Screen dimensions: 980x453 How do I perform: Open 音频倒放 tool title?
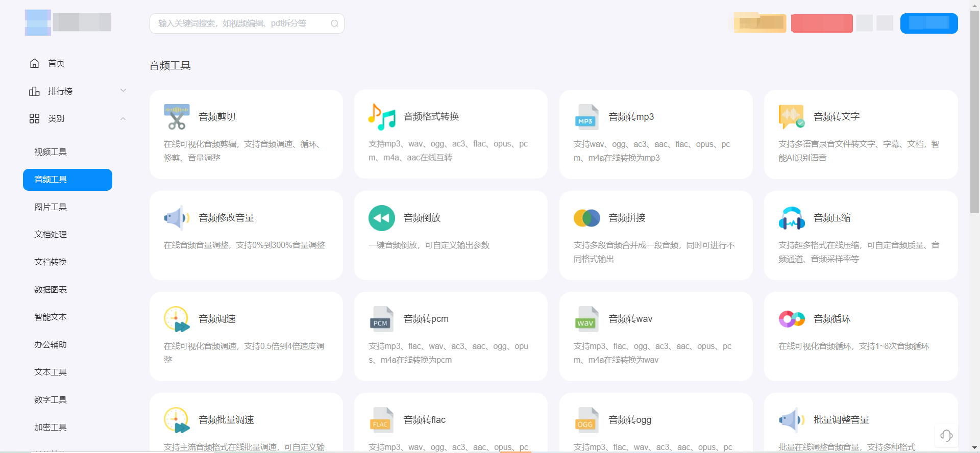point(422,218)
